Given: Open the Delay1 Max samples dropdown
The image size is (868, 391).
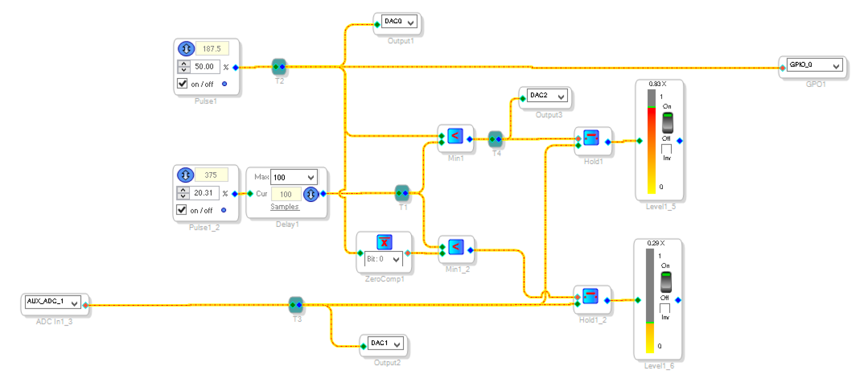Looking at the screenshot, I should pos(294,177).
